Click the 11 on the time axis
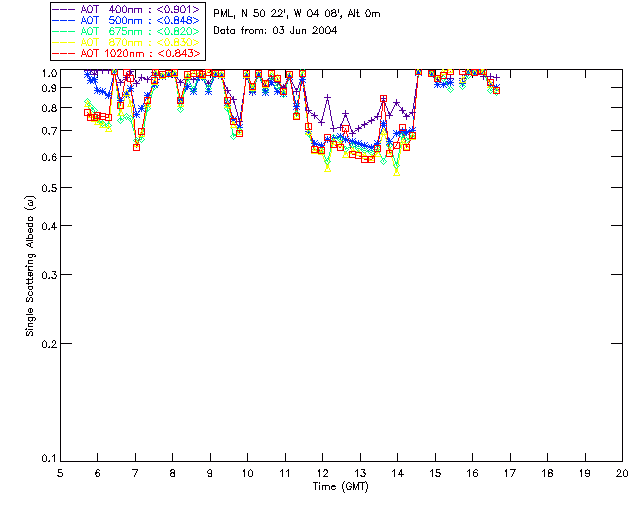 tap(285, 473)
